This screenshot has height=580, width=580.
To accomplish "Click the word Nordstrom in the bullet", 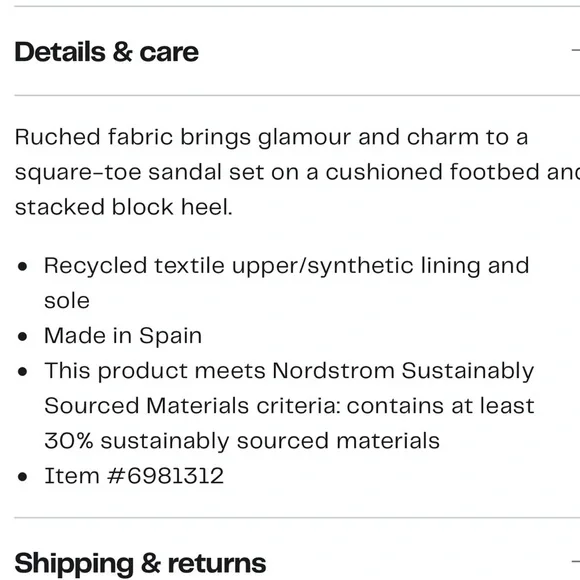I will [333, 370].
